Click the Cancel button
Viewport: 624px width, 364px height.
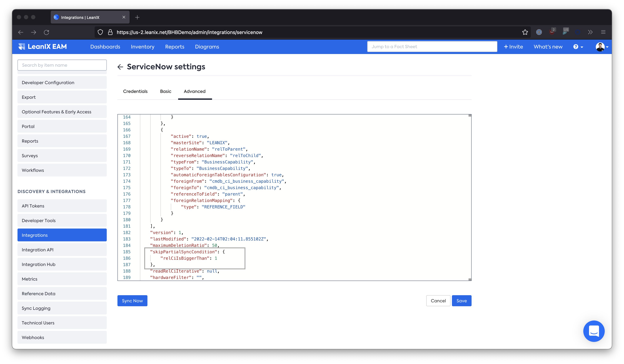pyautogui.click(x=438, y=301)
